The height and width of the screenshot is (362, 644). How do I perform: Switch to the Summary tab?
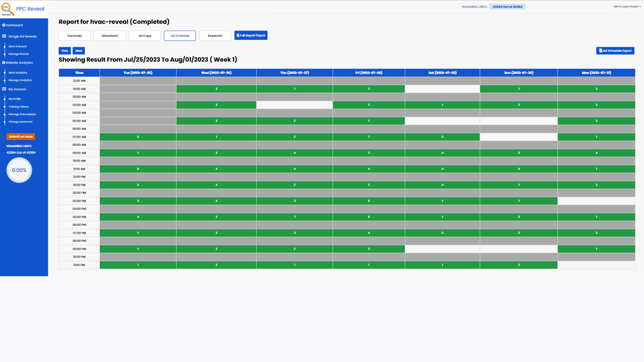point(75,36)
